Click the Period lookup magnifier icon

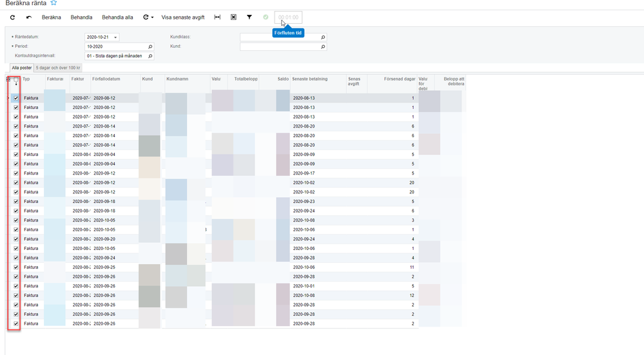point(151,47)
